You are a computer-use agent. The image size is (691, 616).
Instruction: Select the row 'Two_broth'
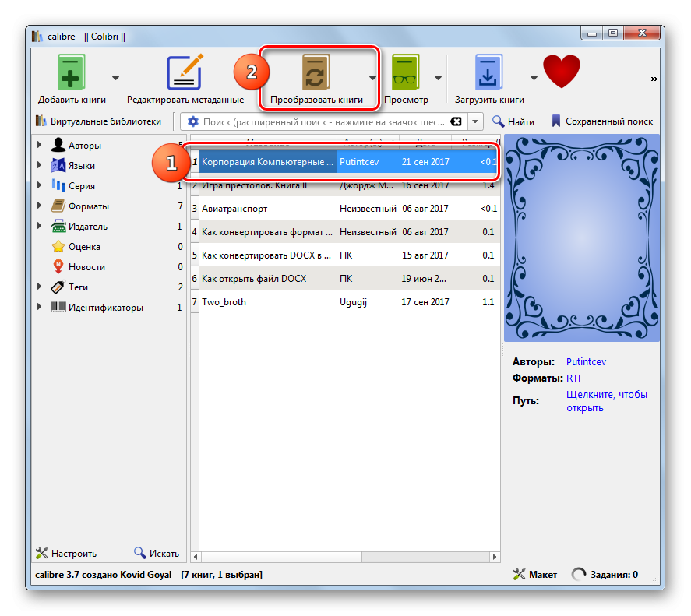point(345,302)
